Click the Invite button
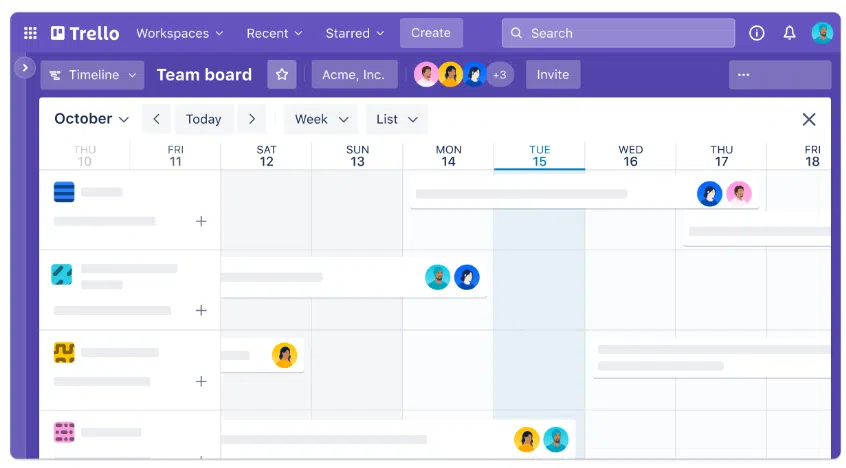The width and height of the screenshot is (846, 468). pyautogui.click(x=552, y=75)
